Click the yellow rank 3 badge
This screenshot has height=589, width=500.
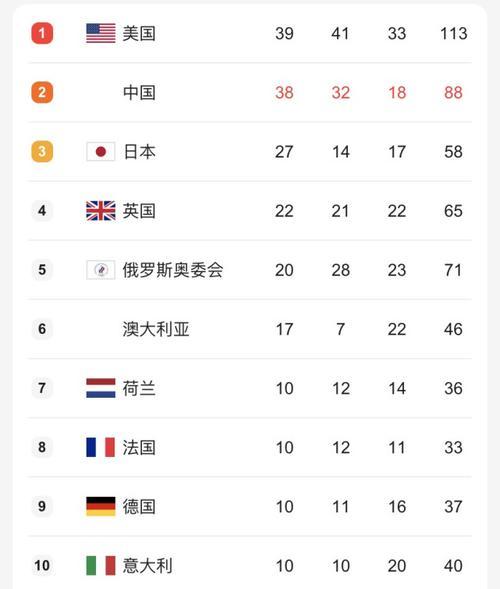(x=42, y=151)
